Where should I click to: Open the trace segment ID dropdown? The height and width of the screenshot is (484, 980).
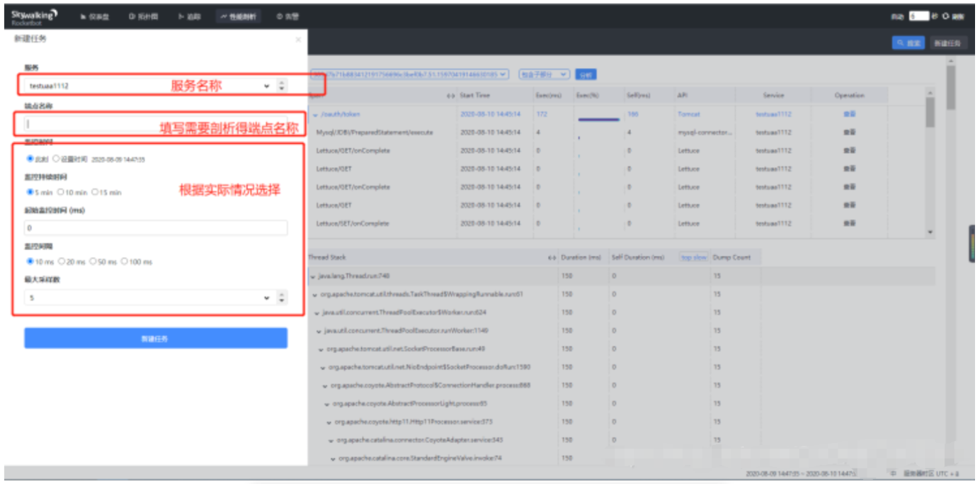410,74
